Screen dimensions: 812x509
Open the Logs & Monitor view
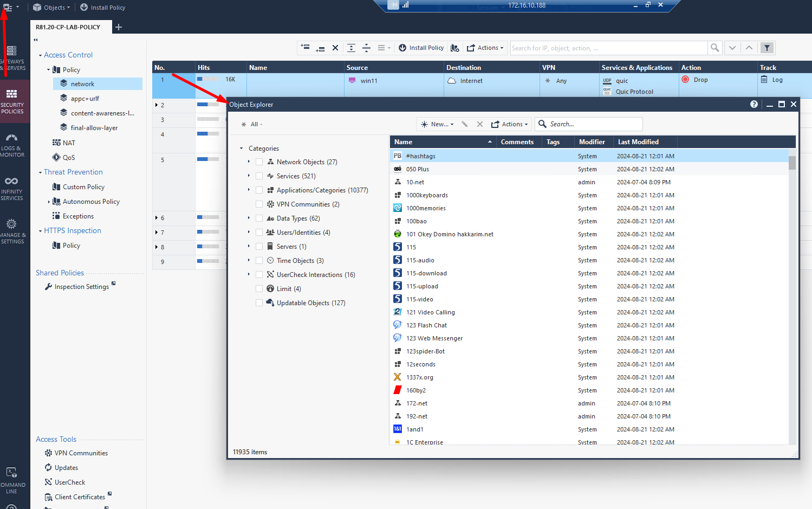[x=12, y=145]
